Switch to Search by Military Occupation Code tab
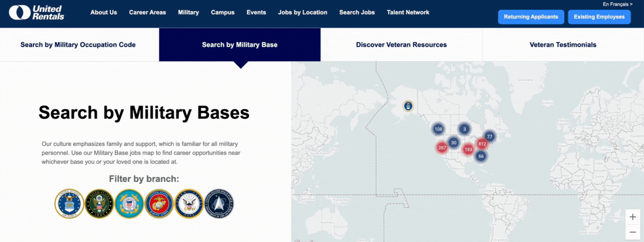This screenshot has height=242, width=644. [x=79, y=45]
